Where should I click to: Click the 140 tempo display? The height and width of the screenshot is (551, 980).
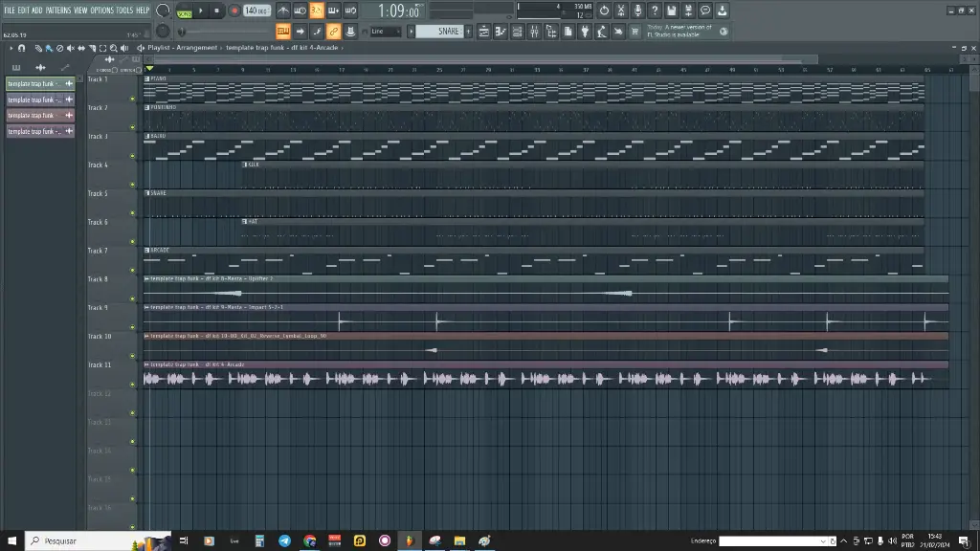256,11
